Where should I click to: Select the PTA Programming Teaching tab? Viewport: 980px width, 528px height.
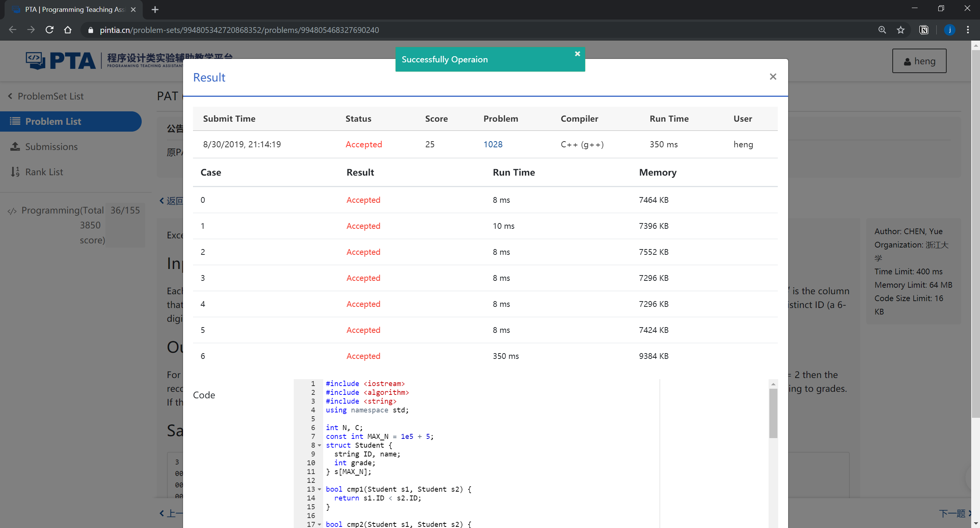74,10
